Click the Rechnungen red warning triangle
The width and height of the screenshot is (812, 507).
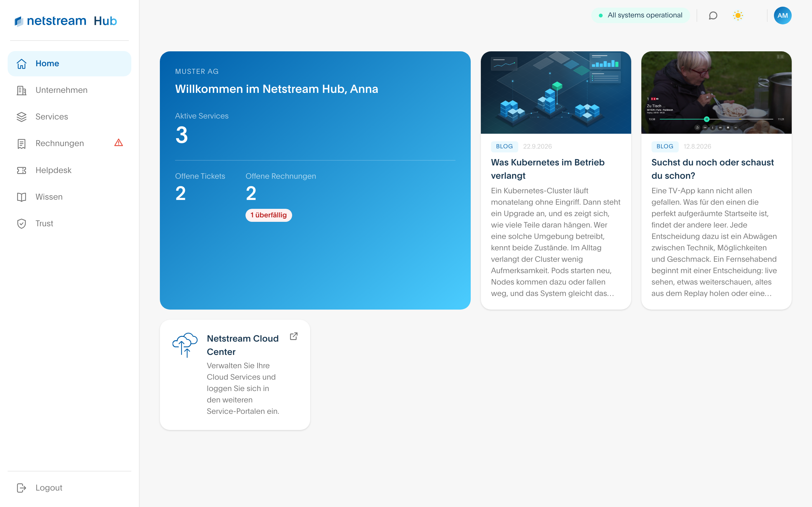tap(118, 143)
